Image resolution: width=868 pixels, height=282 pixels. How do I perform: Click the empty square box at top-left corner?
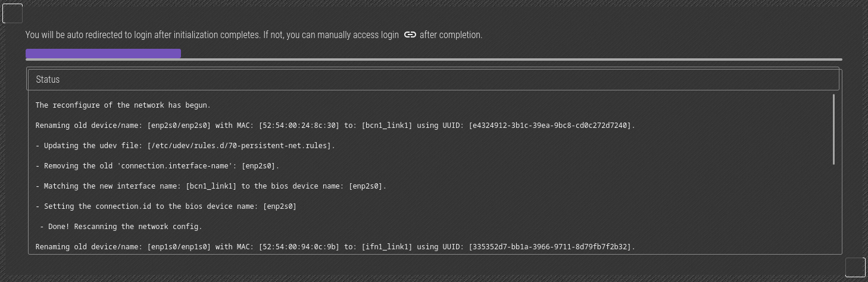pos(13,13)
